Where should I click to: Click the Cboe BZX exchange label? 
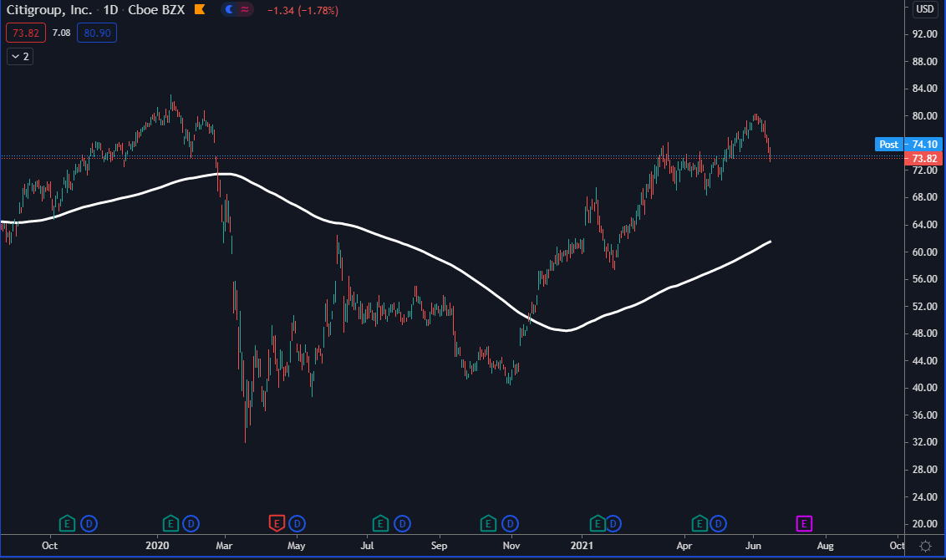pos(156,10)
